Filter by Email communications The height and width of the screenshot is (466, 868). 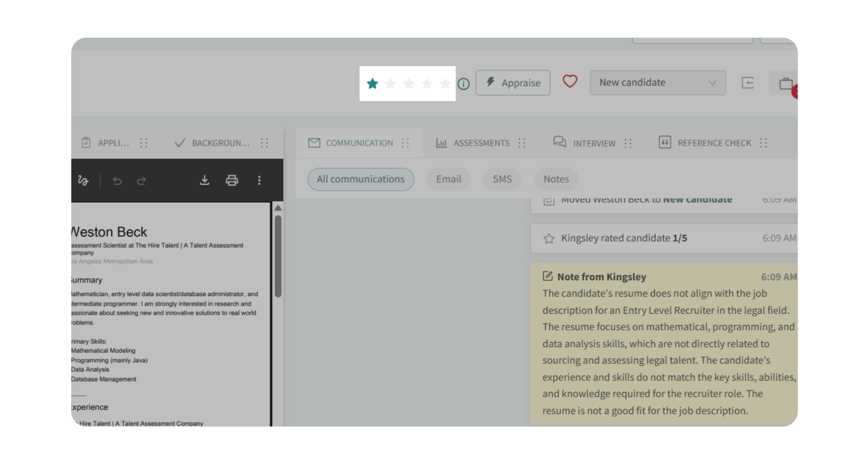click(448, 179)
